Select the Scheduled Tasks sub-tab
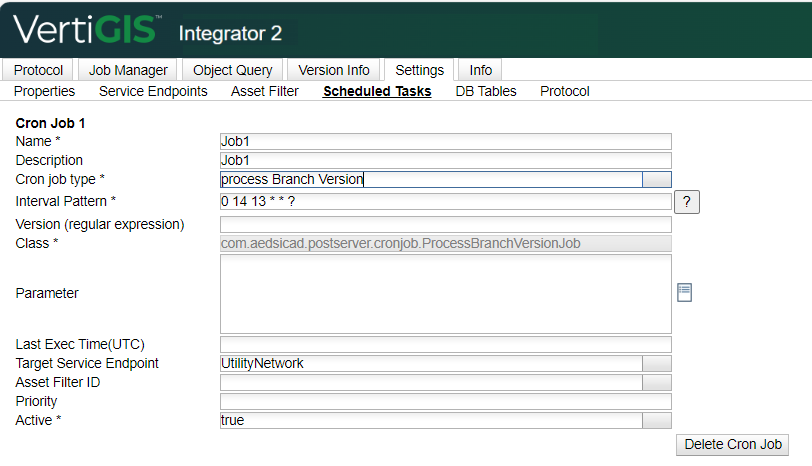Viewport: 812px width, 466px height. [x=377, y=91]
